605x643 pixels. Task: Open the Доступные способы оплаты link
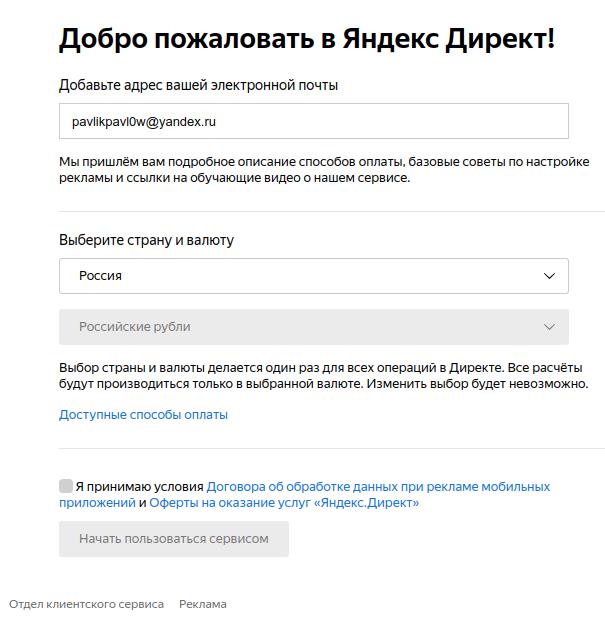(x=143, y=415)
